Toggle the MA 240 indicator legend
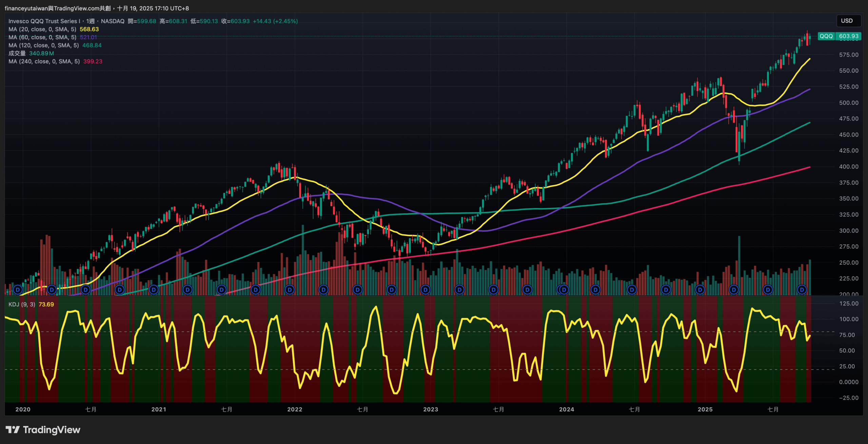 coord(44,61)
